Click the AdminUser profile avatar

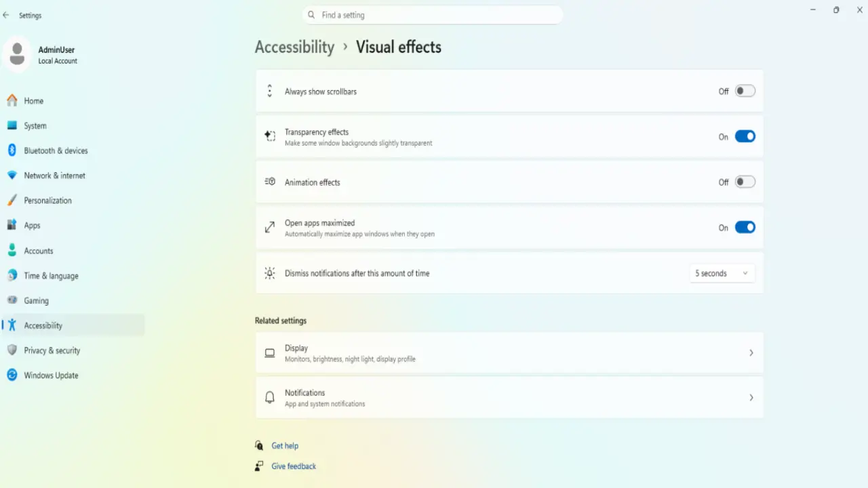[x=18, y=54]
